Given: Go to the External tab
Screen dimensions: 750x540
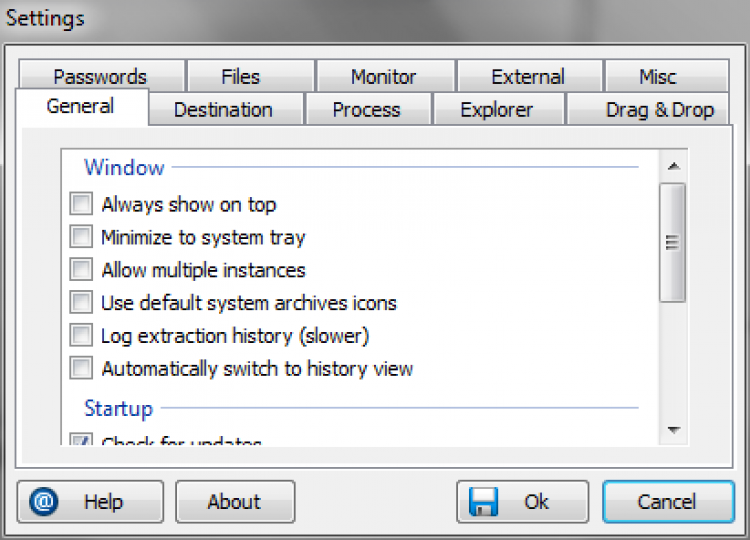Looking at the screenshot, I should (528, 76).
